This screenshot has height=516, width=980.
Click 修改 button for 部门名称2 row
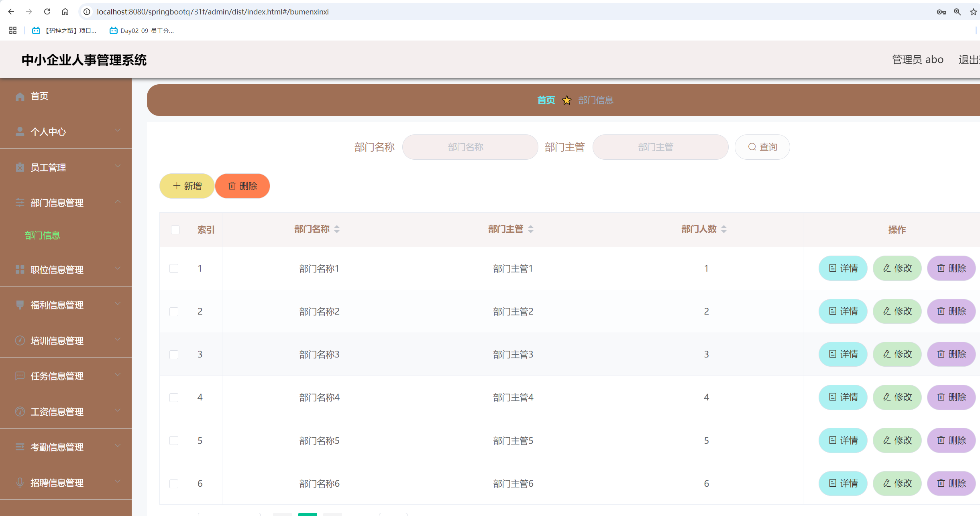[897, 311]
